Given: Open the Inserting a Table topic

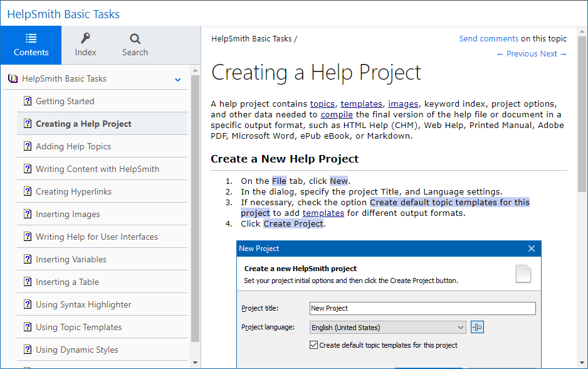Looking at the screenshot, I should click(102, 282).
